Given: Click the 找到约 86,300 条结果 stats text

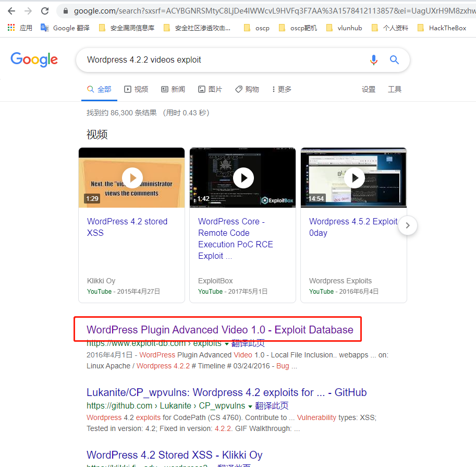Looking at the screenshot, I should [121, 113].
